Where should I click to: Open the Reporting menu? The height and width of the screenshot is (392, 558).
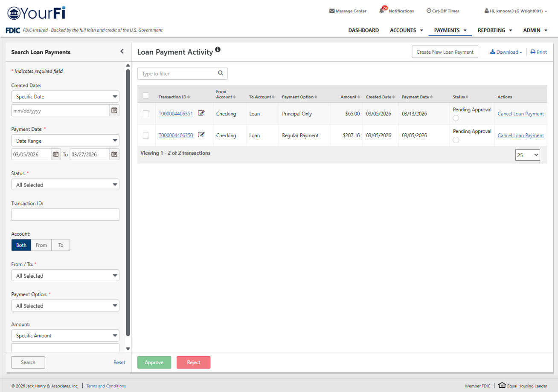495,30
